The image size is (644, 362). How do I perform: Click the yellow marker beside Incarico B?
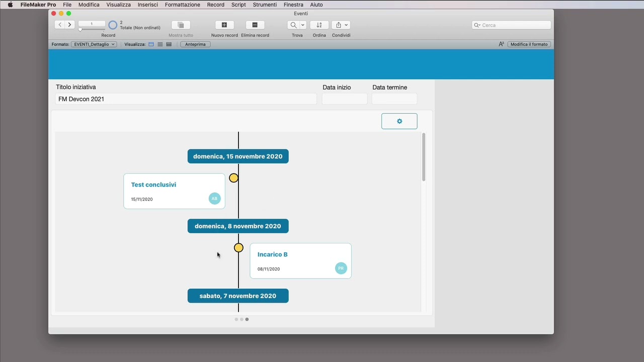tap(238, 248)
